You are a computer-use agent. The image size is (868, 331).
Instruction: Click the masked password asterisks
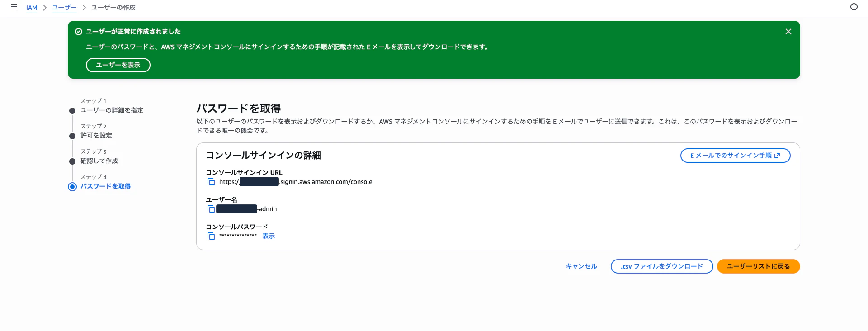(x=238, y=236)
